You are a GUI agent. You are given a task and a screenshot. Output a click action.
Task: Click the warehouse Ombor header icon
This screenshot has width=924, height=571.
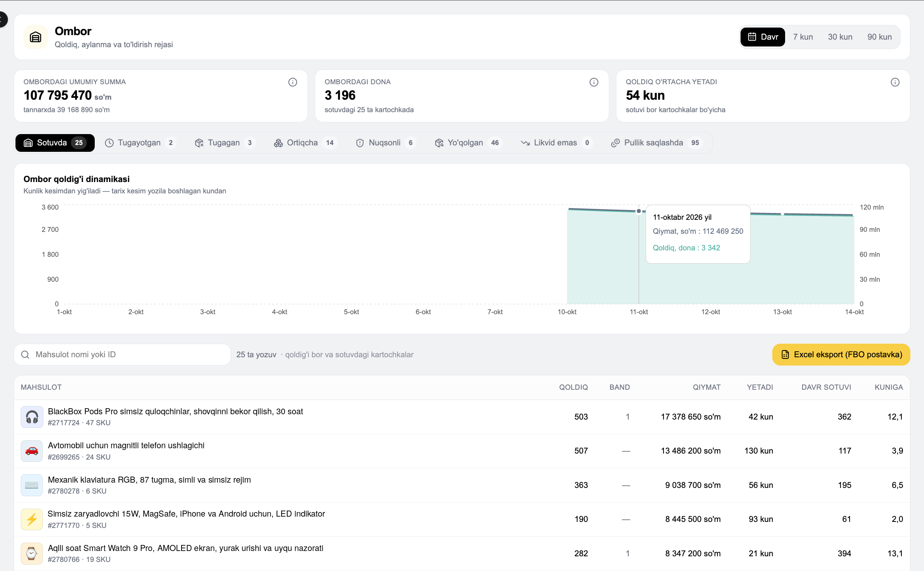[35, 37]
